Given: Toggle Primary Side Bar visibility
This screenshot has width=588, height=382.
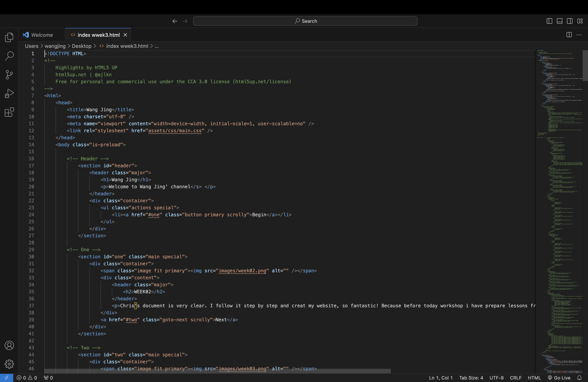Looking at the screenshot, I should click(x=549, y=21).
